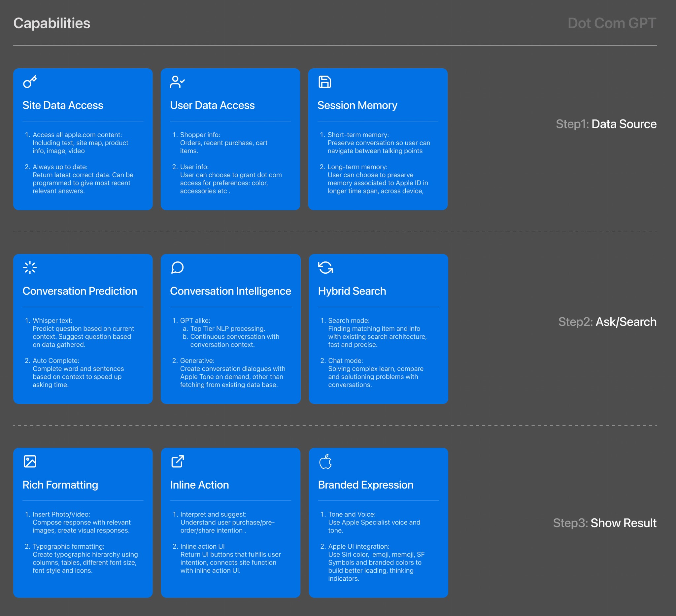676x616 pixels.
Task: Click 'Use Siri color, emoji, memoji, SF' text
Action: [x=376, y=555]
